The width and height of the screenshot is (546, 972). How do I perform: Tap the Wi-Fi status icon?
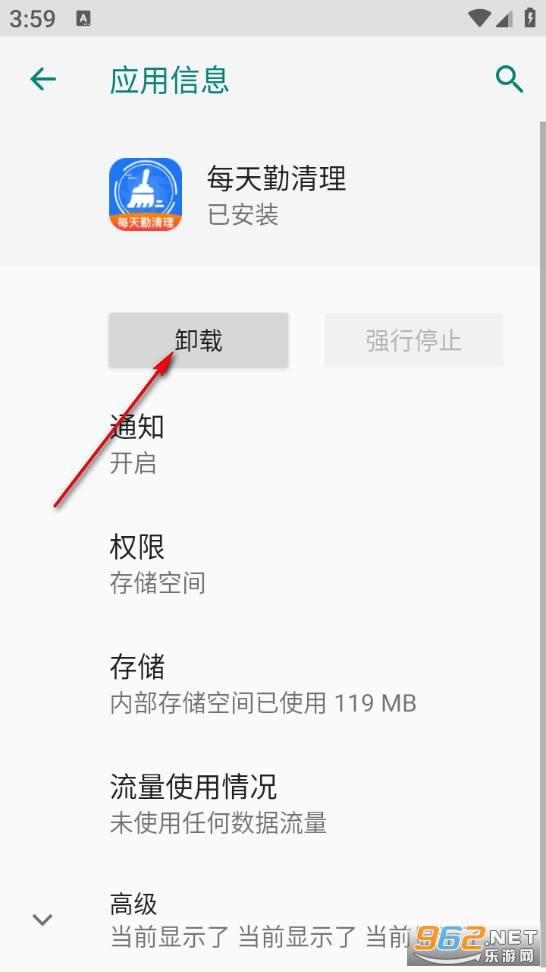pos(478,17)
